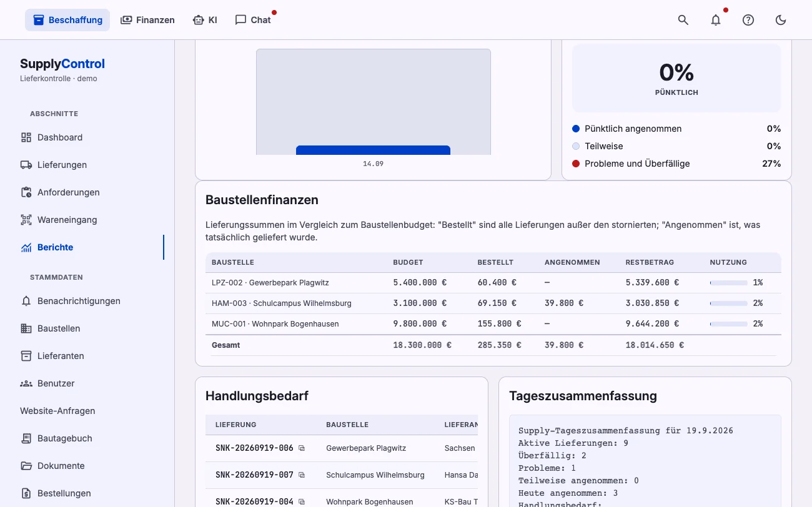Open delivery link SNK-20260919-007

[x=254, y=475]
